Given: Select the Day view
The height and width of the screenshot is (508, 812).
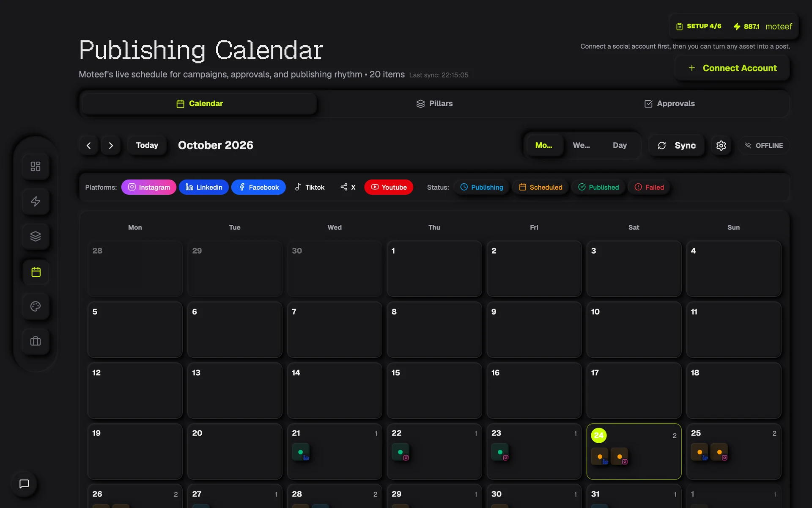Looking at the screenshot, I should point(620,146).
